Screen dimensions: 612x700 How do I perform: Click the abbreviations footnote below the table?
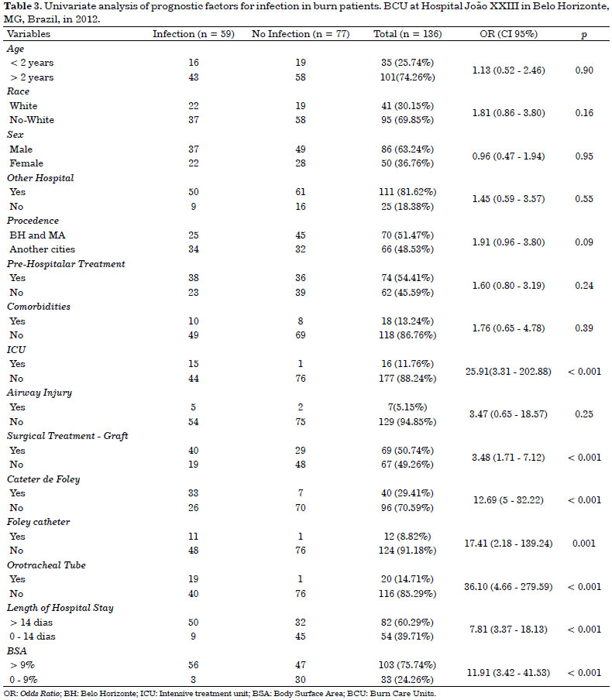(x=221, y=694)
